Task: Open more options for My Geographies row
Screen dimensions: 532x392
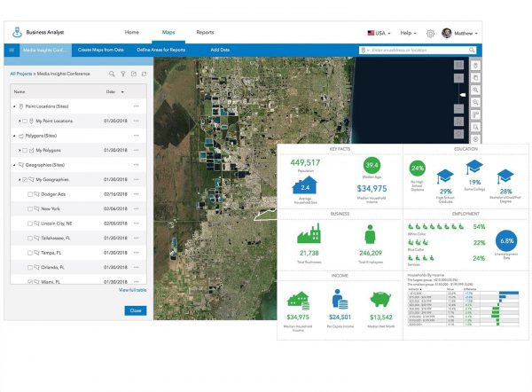Action: pyautogui.click(x=136, y=179)
